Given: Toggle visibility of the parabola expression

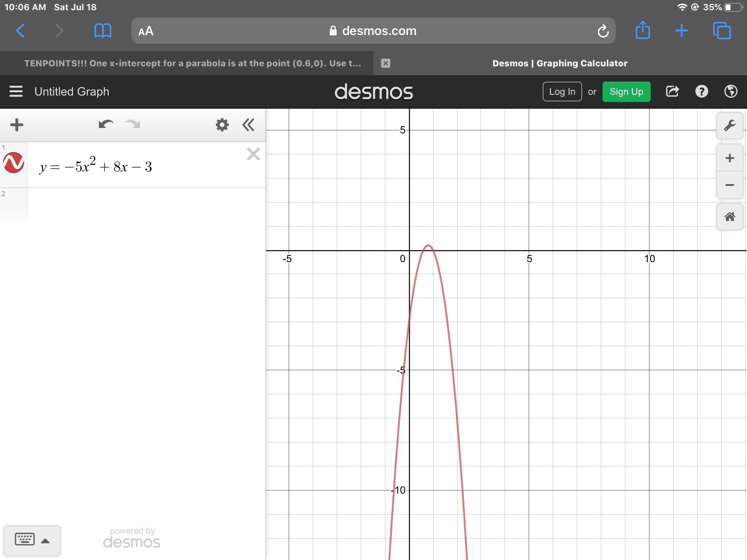Looking at the screenshot, I should coord(13,163).
